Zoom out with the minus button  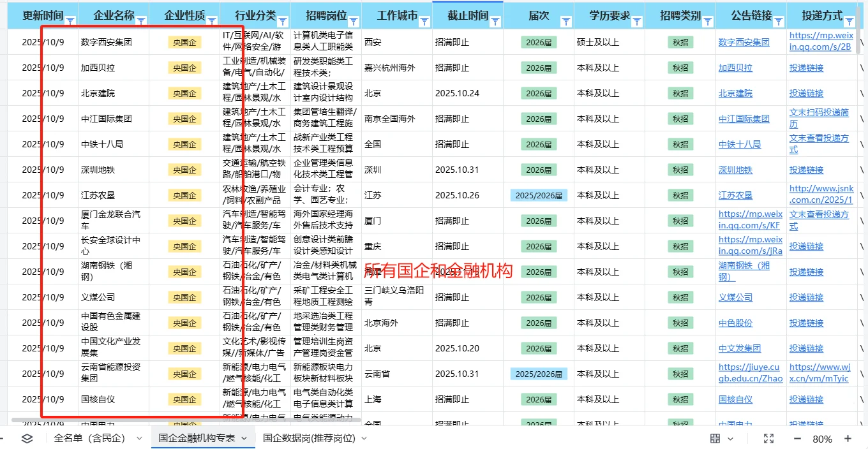tap(797, 439)
